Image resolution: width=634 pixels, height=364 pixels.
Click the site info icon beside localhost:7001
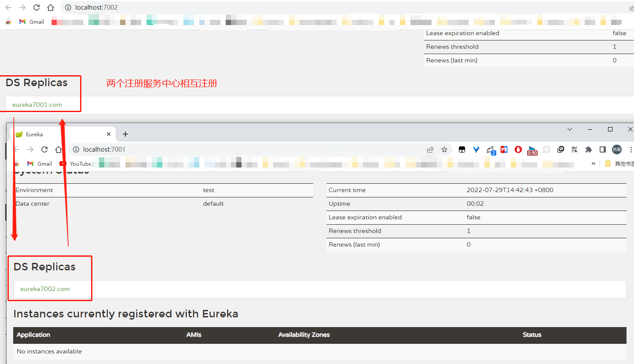coord(76,149)
